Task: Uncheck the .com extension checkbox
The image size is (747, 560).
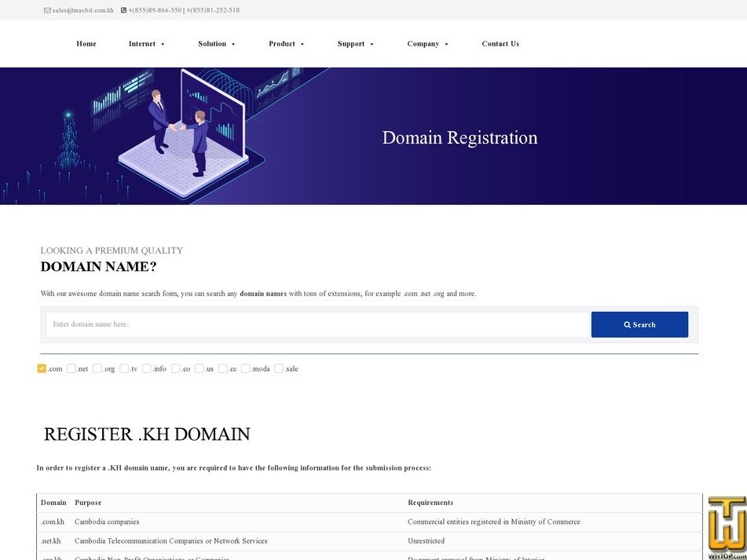Action: [x=42, y=368]
